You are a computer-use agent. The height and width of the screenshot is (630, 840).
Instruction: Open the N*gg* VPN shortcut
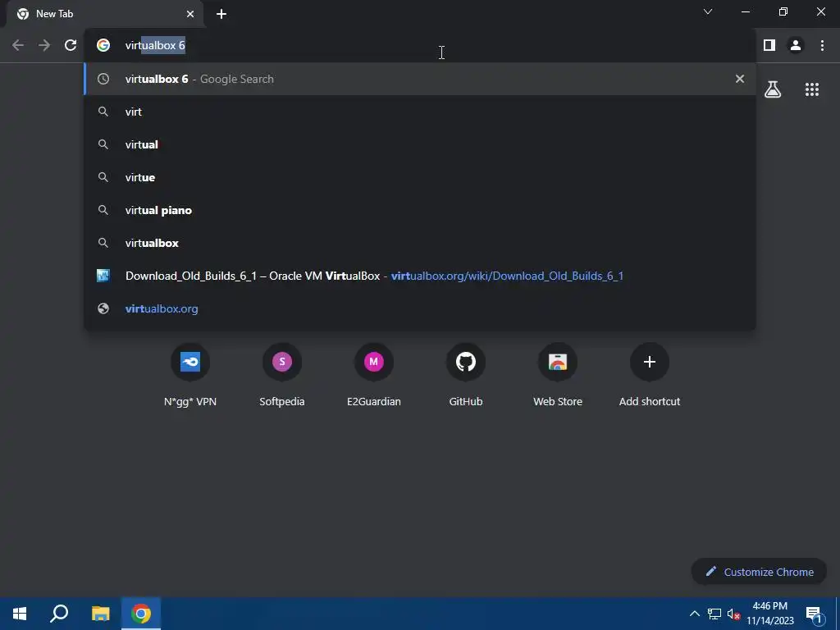pos(190,375)
